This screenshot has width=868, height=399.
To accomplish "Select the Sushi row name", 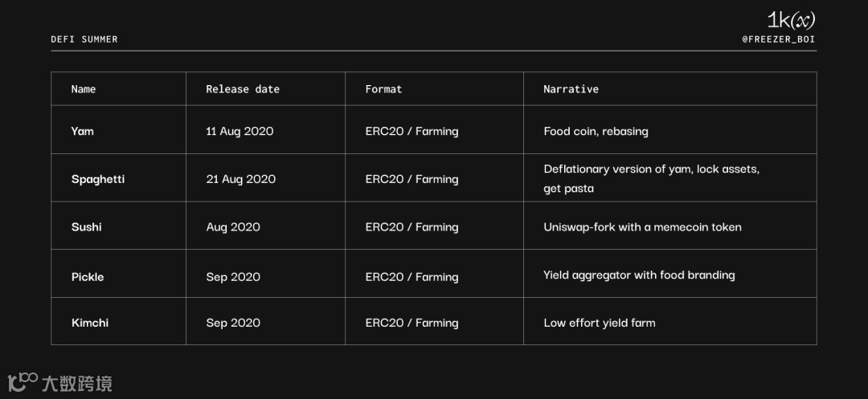I will [86, 227].
